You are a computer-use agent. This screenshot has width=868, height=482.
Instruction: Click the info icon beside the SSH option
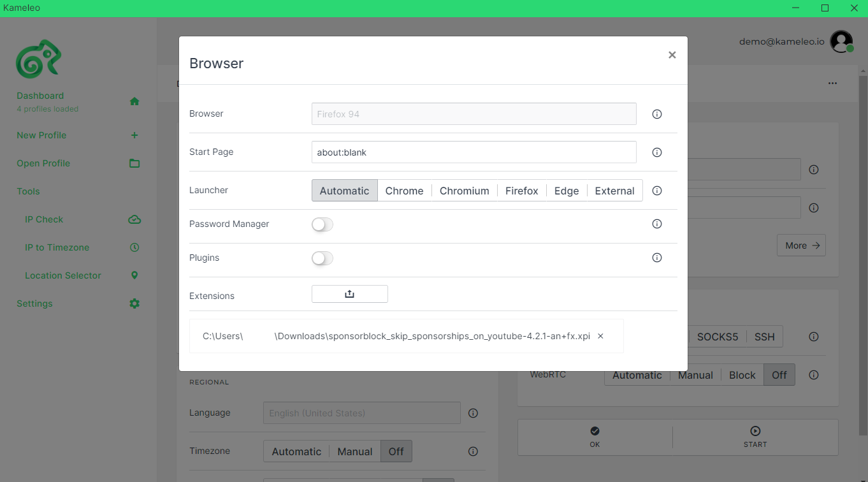tap(813, 337)
